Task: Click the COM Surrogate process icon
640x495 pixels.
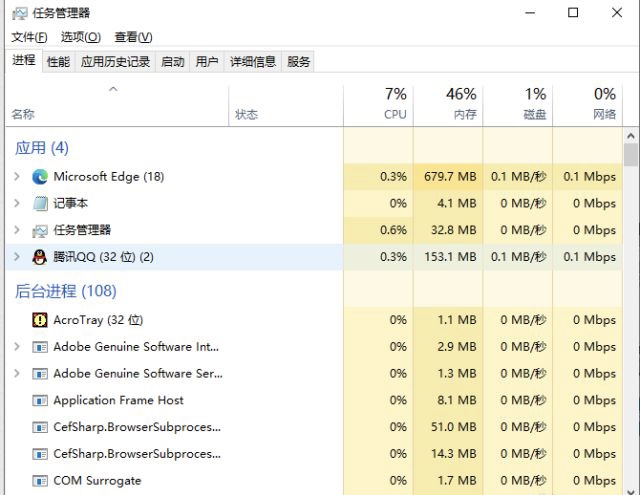Action: pyautogui.click(x=40, y=481)
